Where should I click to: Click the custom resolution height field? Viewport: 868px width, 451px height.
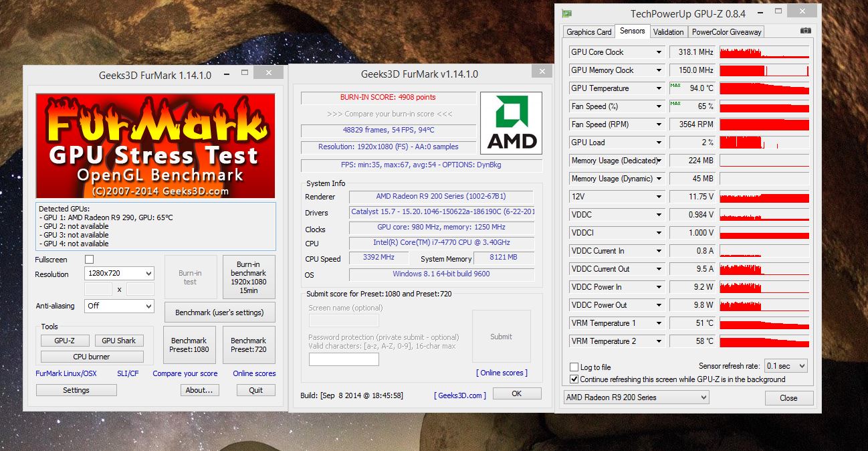pos(140,289)
